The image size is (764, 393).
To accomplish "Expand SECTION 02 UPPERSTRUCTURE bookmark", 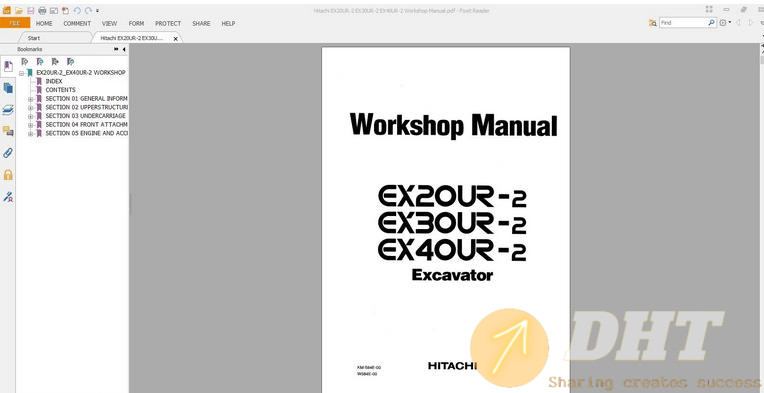I will click(31, 108).
